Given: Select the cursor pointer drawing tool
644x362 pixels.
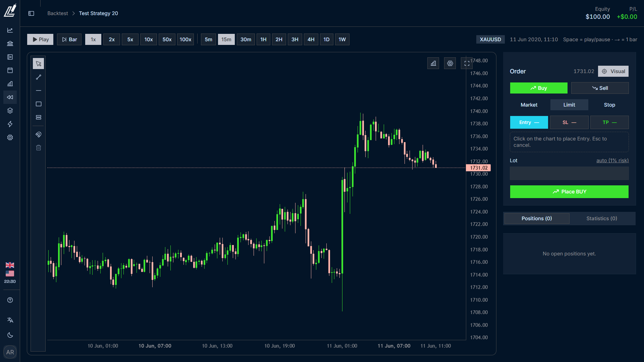Looking at the screenshot, I should click(39, 64).
